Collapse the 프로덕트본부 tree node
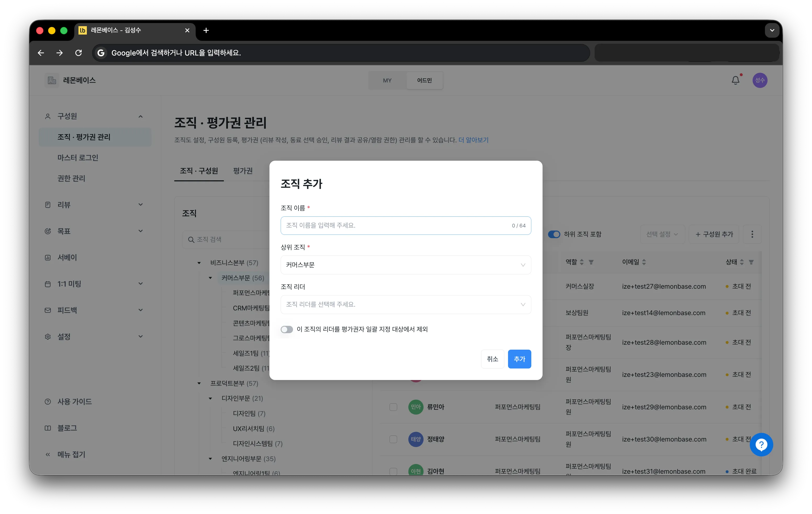Screen dimensions: 812x514 [199, 383]
